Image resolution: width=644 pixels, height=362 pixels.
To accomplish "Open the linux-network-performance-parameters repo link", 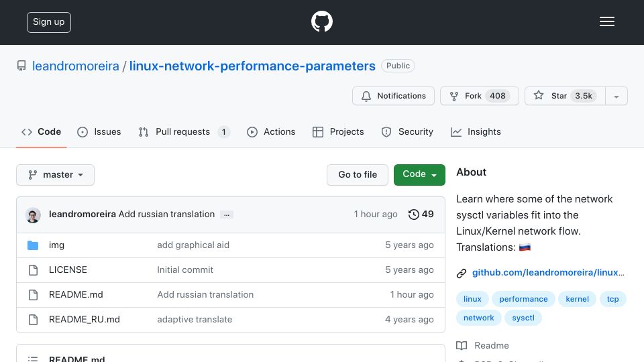I will tap(252, 66).
